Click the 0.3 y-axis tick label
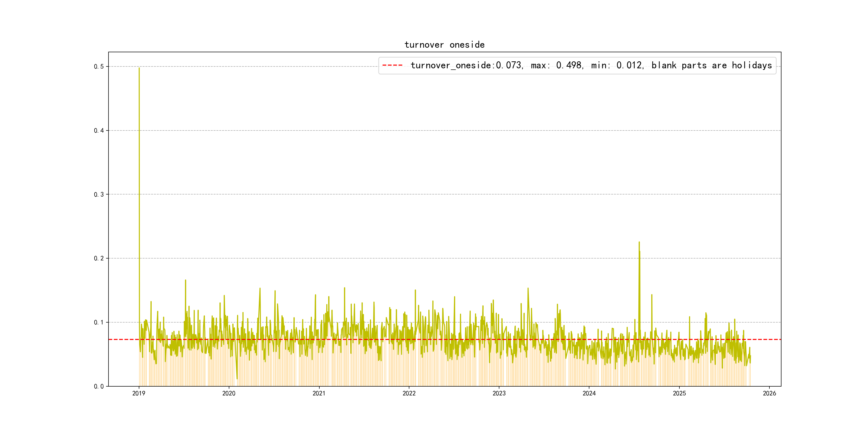The image size is (868, 434). (99, 194)
